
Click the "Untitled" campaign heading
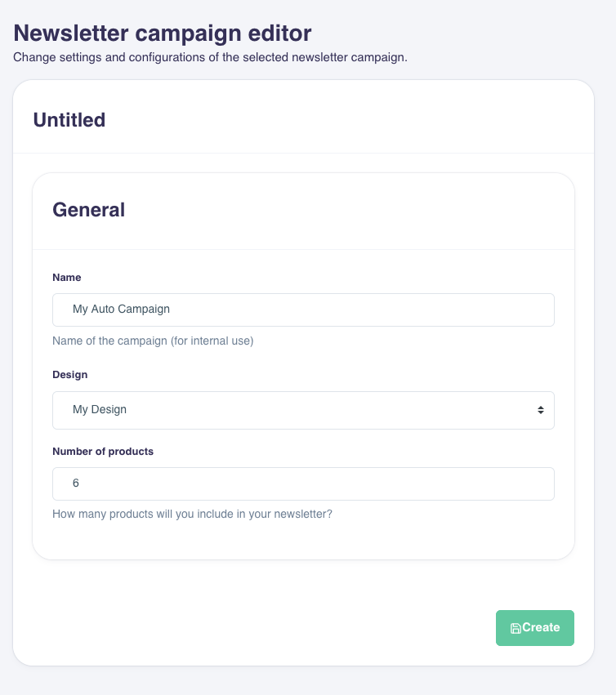(69, 120)
